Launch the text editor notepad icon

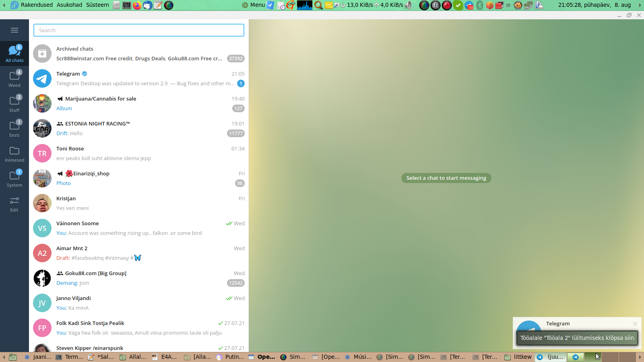coord(158,5)
